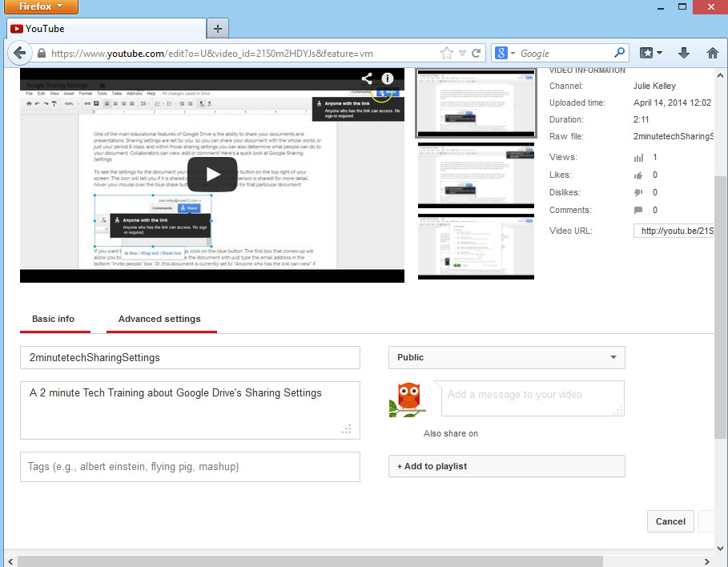Click the share icon on the video player
Viewport: 728px width, 567px height.
pyautogui.click(x=367, y=78)
